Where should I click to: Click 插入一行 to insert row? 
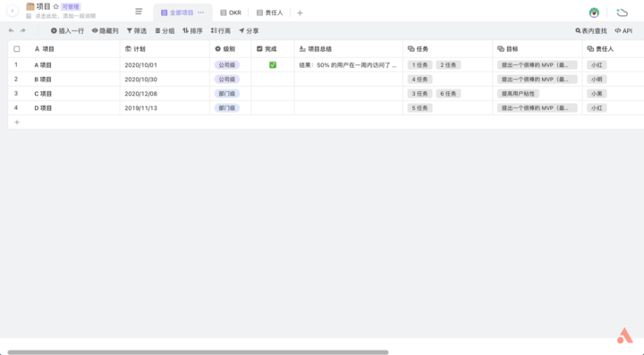pos(67,30)
